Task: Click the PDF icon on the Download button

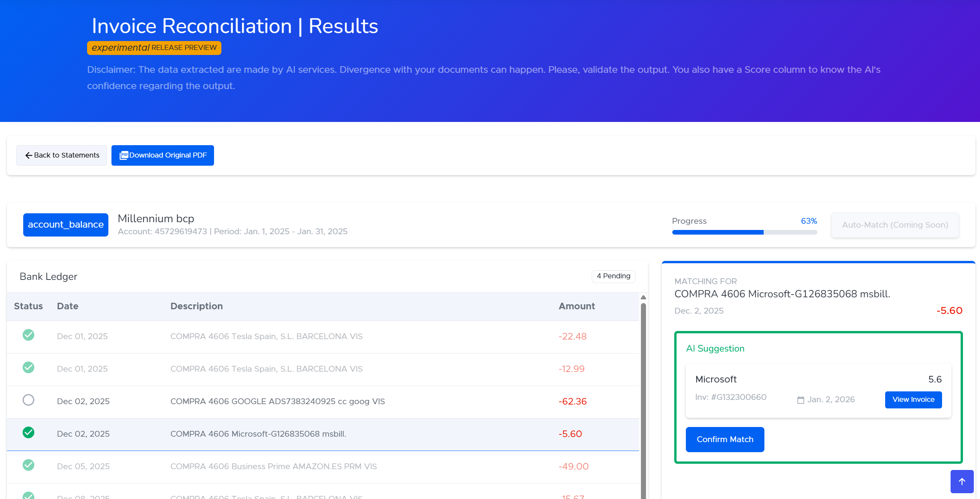Action: click(x=124, y=155)
